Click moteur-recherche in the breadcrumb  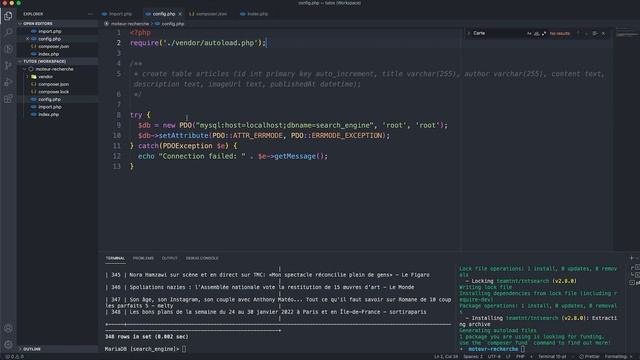click(x=130, y=24)
